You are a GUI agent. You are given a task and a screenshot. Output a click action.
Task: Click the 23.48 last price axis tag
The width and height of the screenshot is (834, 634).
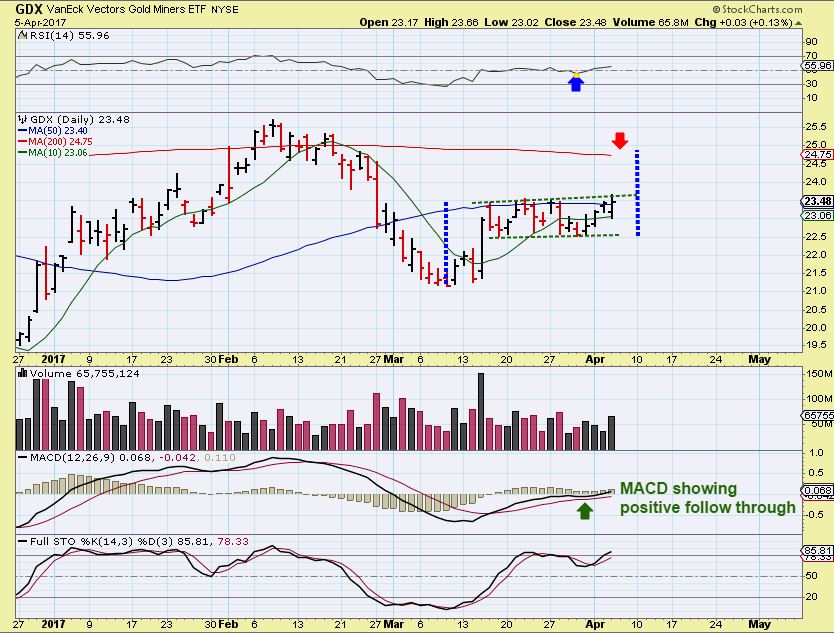(818, 202)
